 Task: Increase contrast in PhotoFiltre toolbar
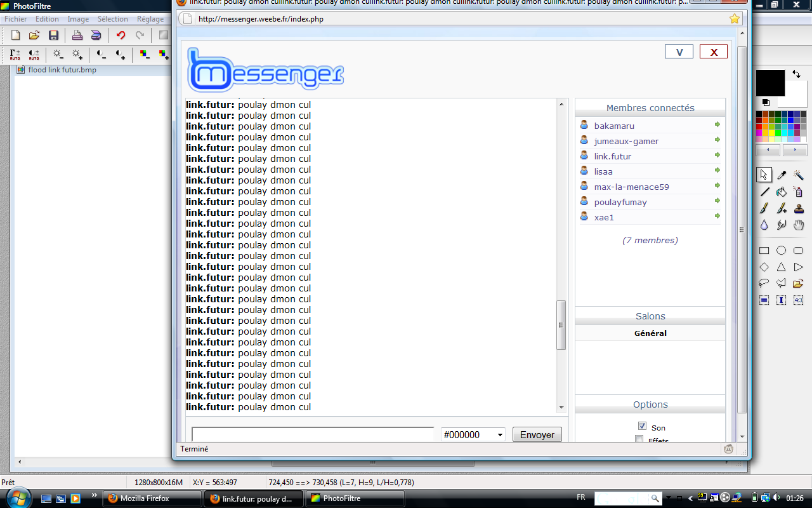coord(121,55)
